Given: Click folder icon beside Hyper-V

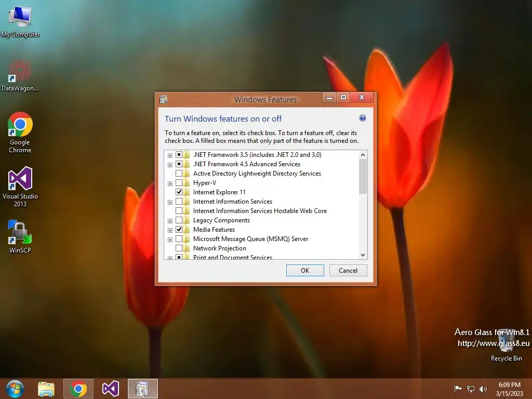Looking at the screenshot, I should 187,183.
